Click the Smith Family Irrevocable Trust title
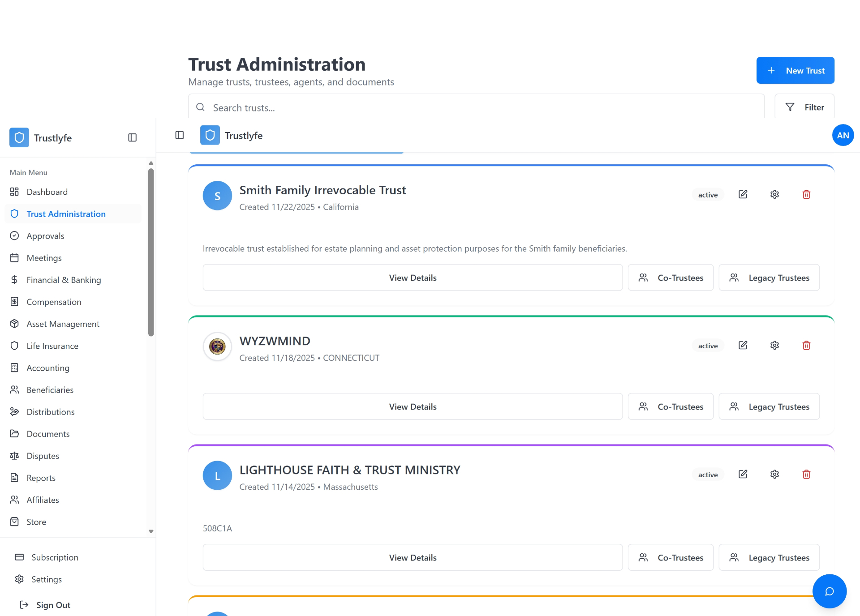 coord(322,190)
